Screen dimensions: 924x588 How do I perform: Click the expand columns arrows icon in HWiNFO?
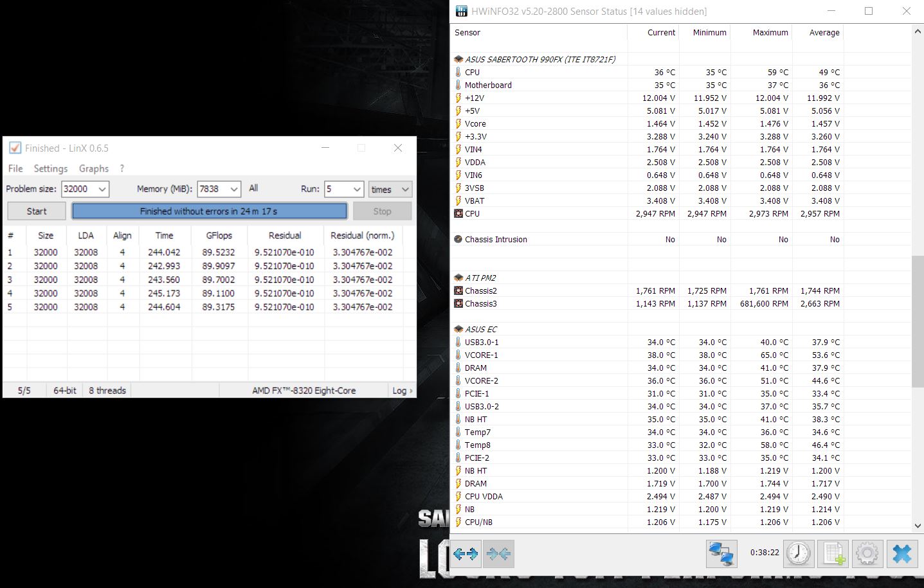coord(466,553)
